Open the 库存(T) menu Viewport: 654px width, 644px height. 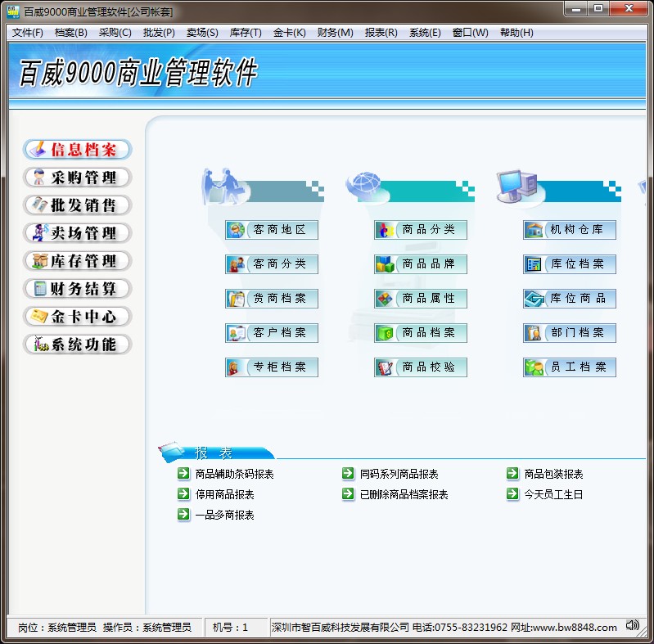pyautogui.click(x=246, y=33)
